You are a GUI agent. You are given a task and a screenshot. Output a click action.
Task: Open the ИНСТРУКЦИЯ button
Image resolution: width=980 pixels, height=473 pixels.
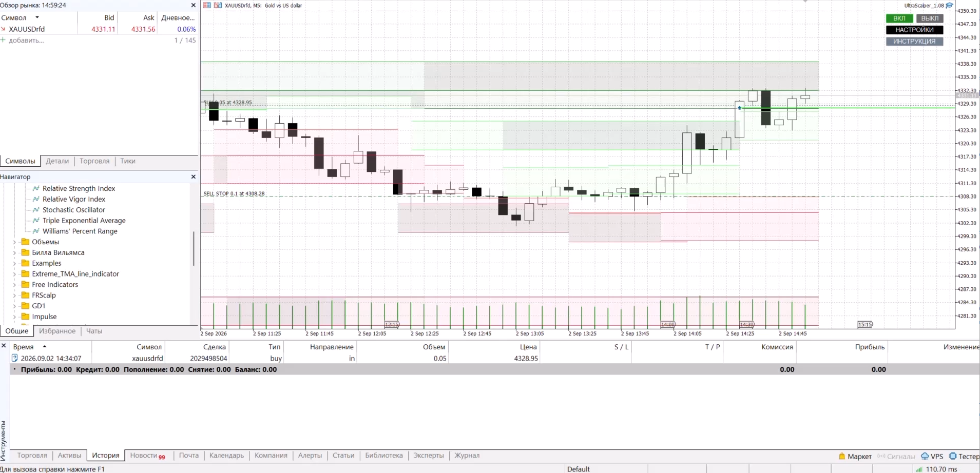tap(914, 42)
